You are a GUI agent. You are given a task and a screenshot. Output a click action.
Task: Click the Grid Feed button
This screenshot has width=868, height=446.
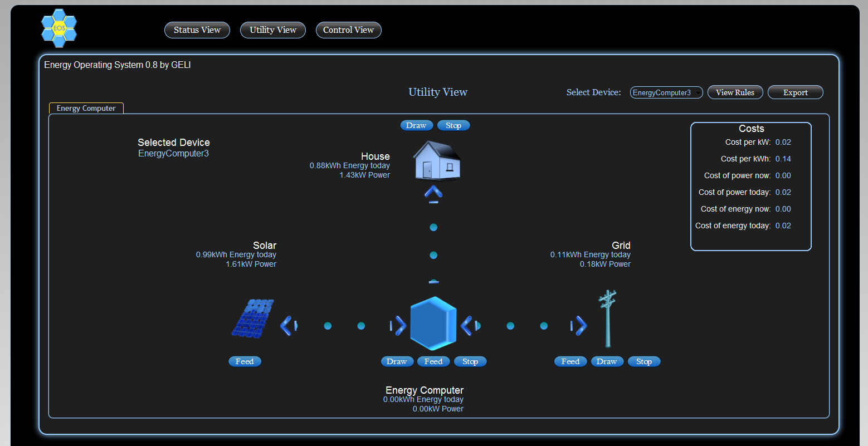tap(570, 361)
